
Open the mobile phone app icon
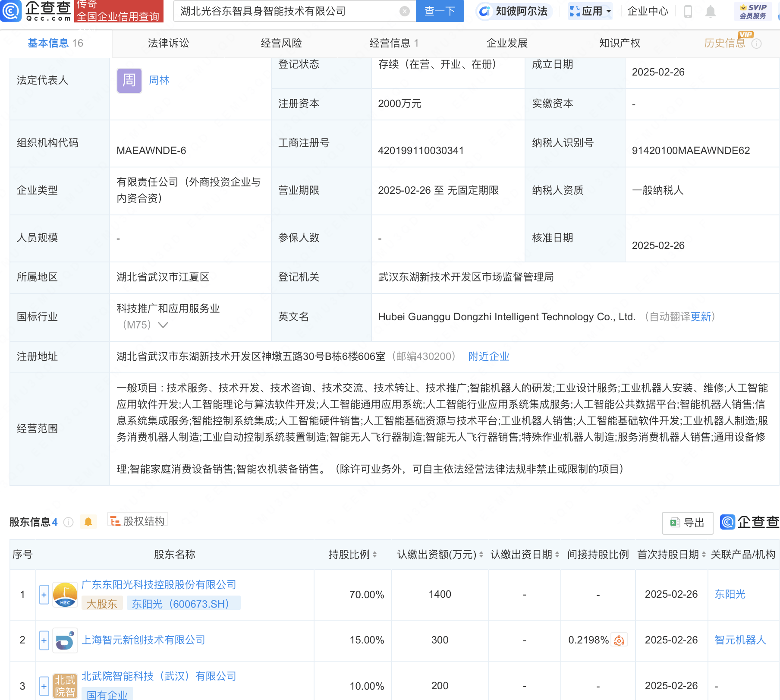[688, 11]
